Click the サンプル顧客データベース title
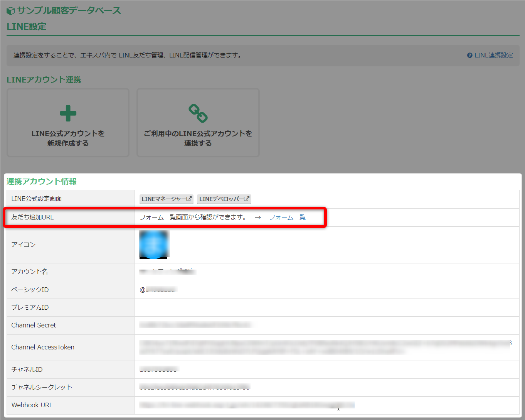This screenshot has width=525, height=420. pyautogui.click(x=69, y=10)
